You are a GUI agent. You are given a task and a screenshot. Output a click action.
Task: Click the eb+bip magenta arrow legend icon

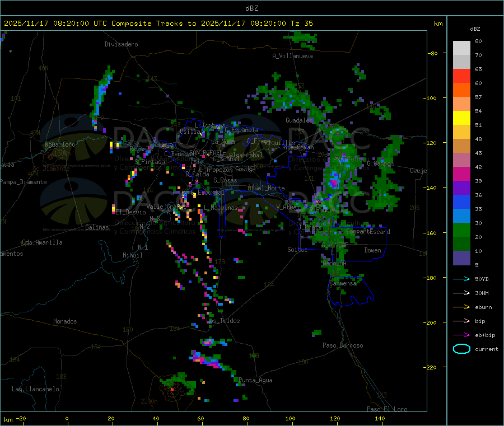461,335
